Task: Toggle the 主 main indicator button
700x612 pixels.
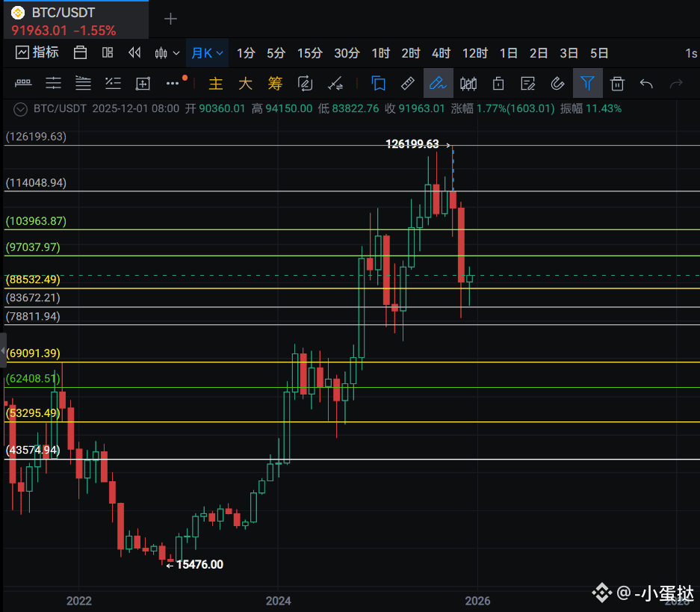Action: [x=216, y=84]
